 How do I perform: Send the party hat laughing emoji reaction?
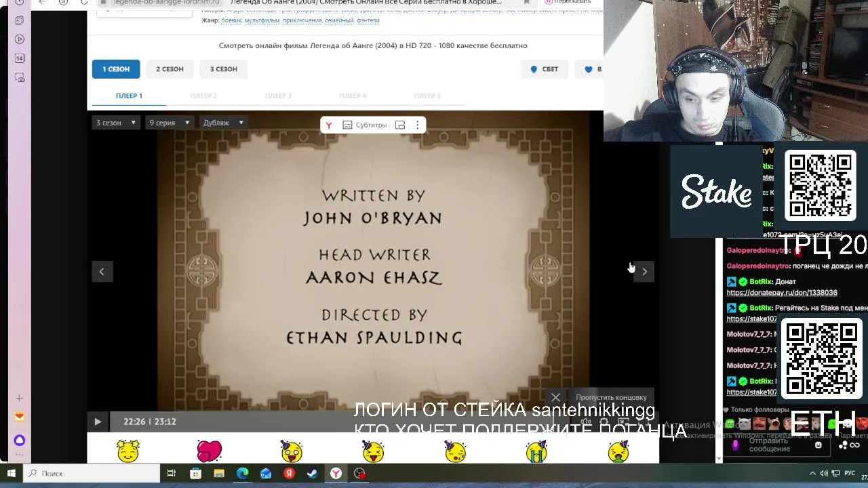point(373,451)
